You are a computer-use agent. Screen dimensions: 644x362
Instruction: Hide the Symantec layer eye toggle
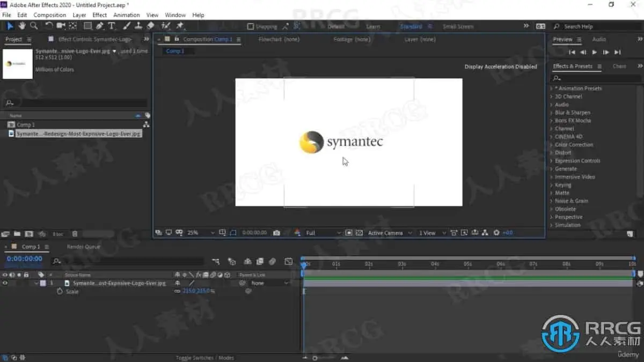5,283
